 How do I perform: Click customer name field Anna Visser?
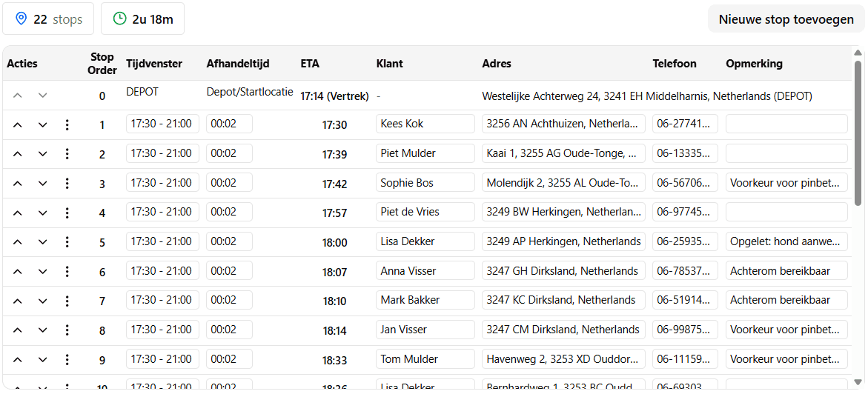(425, 271)
